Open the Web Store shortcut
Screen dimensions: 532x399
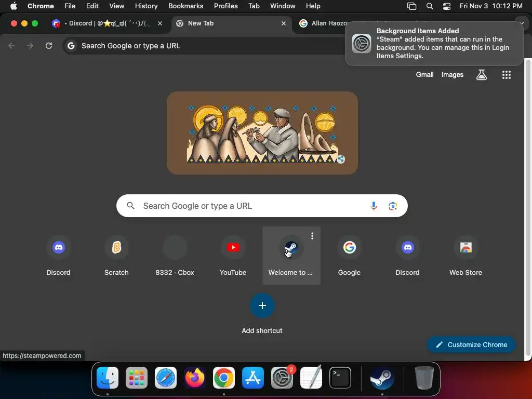[465, 256]
